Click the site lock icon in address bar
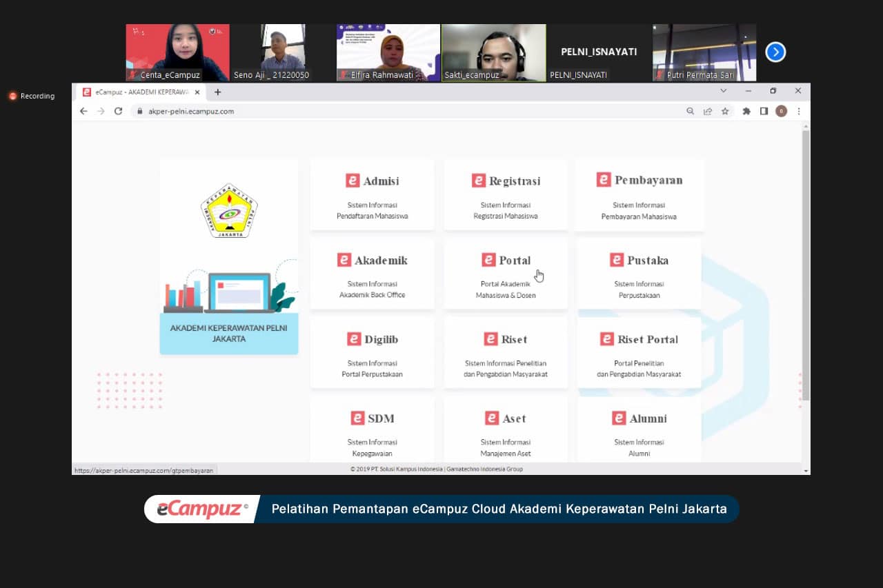 tap(140, 111)
